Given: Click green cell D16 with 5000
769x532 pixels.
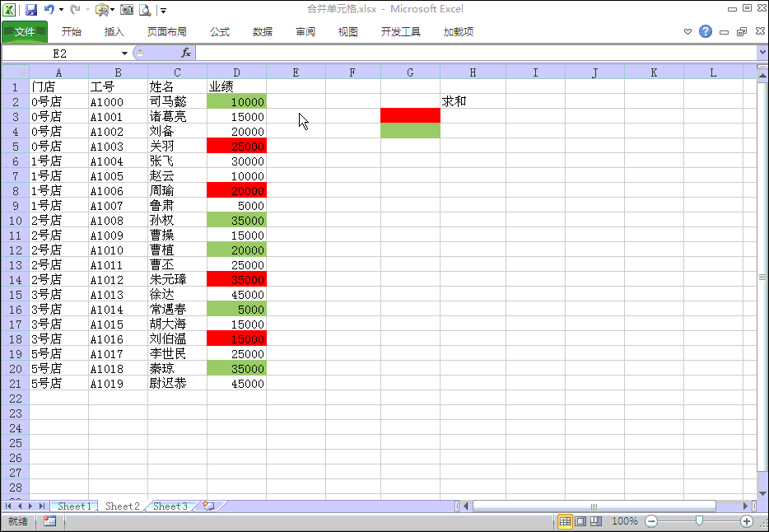Looking at the screenshot, I should [x=236, y=309].
